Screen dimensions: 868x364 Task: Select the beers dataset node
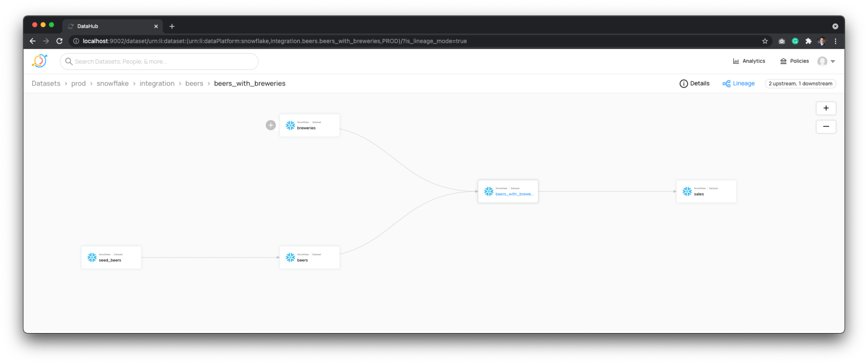(x=309, y=258)
